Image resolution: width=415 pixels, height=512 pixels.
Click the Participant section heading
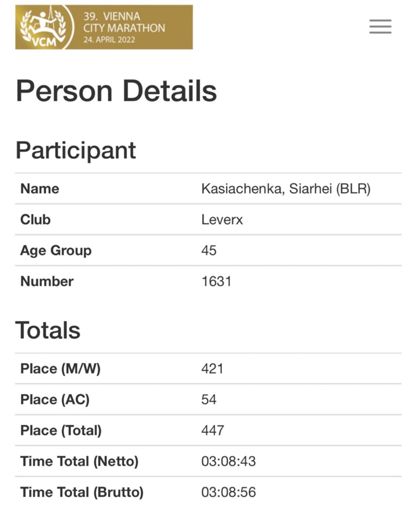click(76, 151)
